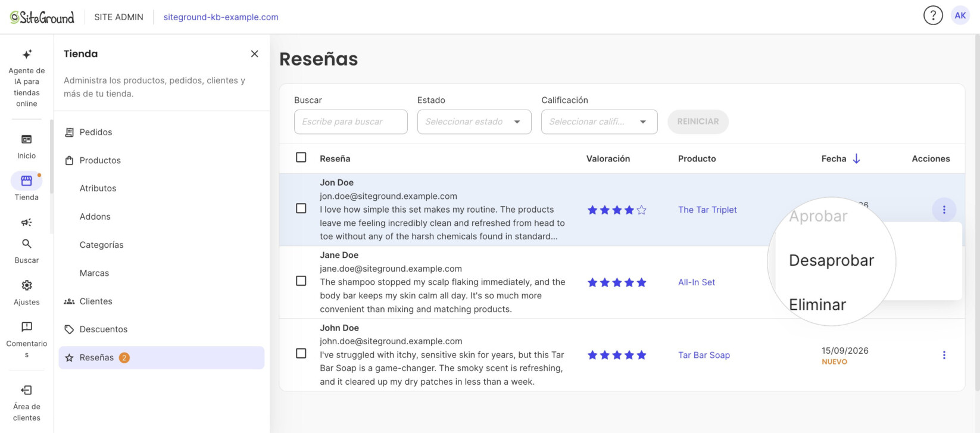
Task: Open the Tienda store icon
Action: click(26, 180)
